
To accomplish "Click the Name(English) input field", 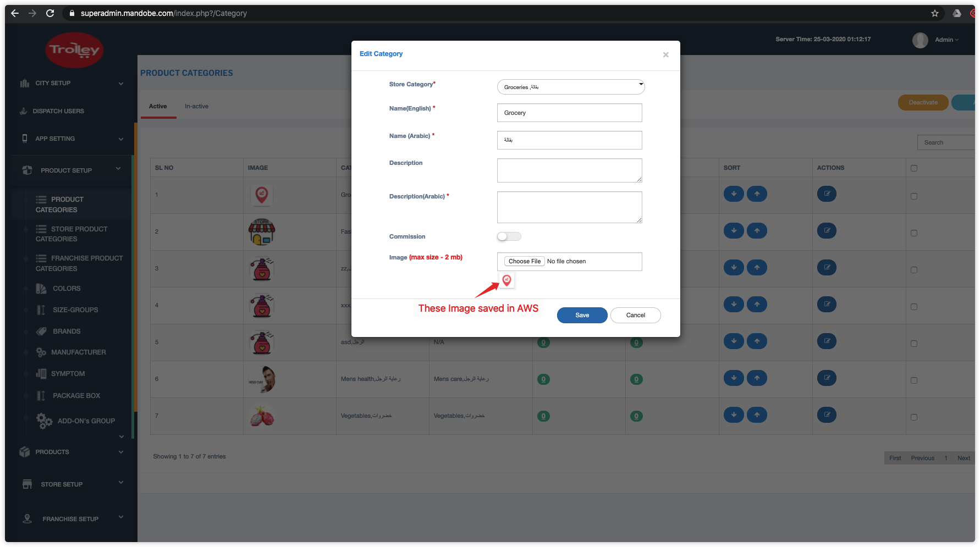I will (569, 113).
